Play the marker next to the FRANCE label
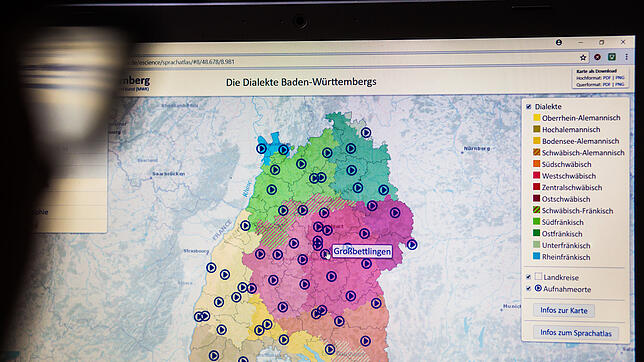Screen dimensions: 644x362 point(245,225)
